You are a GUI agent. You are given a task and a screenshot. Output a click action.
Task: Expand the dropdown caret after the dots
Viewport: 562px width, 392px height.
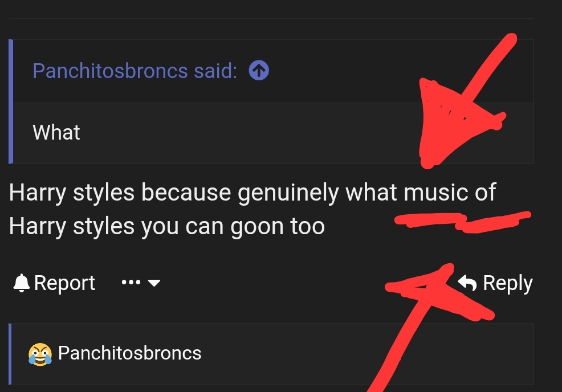(154, 283)
